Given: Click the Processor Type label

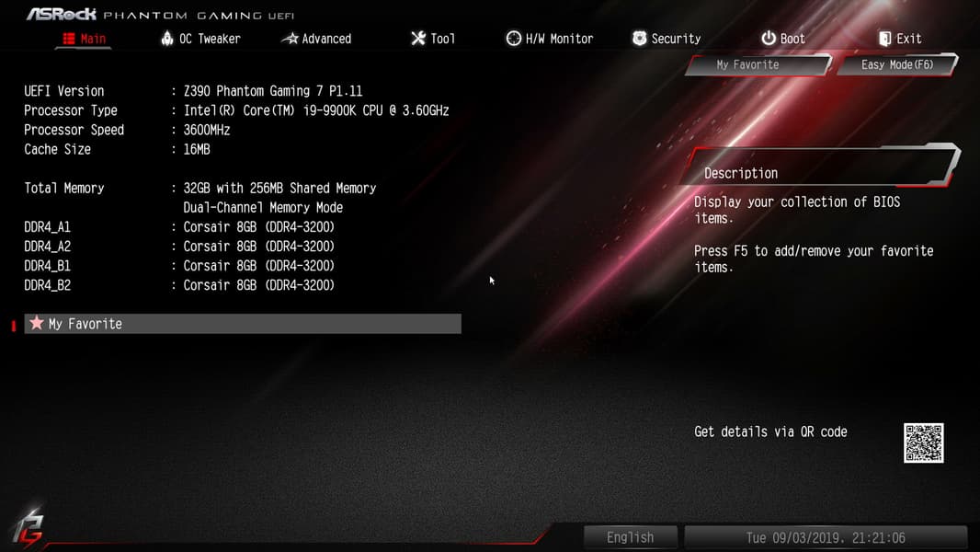Looking at the screenshot, I should (70, 110).
